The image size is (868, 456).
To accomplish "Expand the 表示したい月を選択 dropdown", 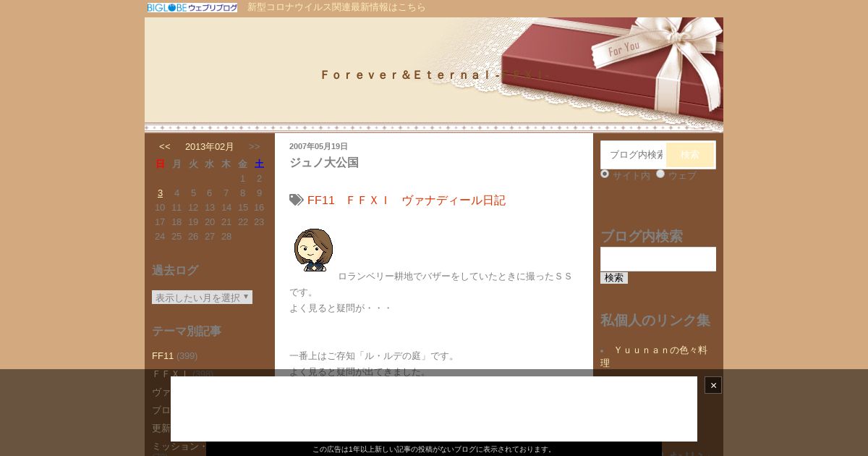I will click(202, 297).
